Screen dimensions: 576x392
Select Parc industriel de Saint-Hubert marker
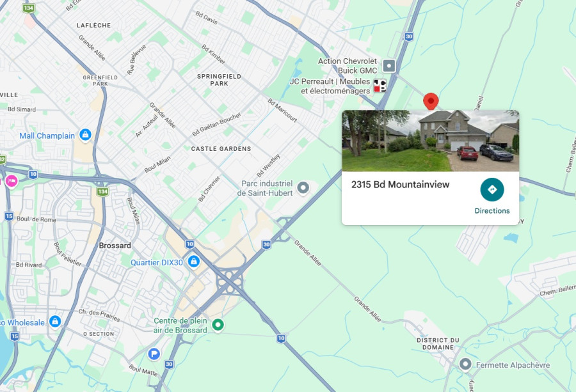point(303,188)
